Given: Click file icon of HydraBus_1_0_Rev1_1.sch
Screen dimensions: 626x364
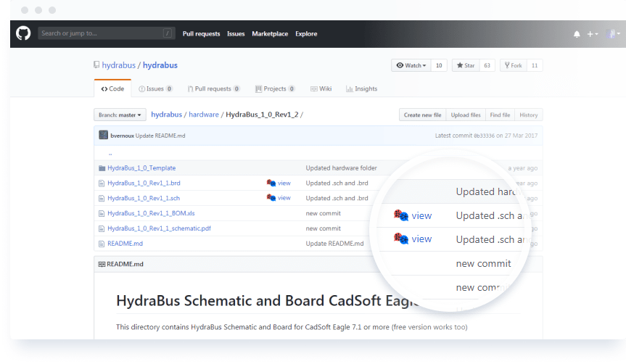Looking at the screenshot, I should [x=102, y=199].
